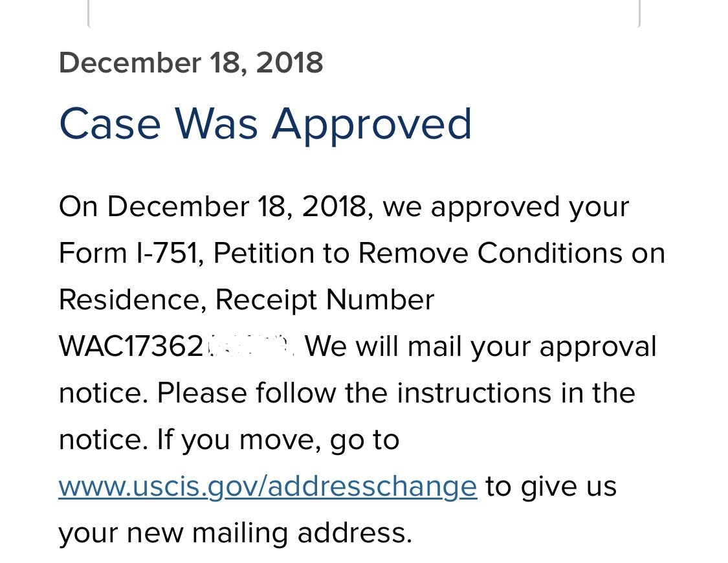
Task: Click the We will mail your approval text
Action: pos(481,347)
